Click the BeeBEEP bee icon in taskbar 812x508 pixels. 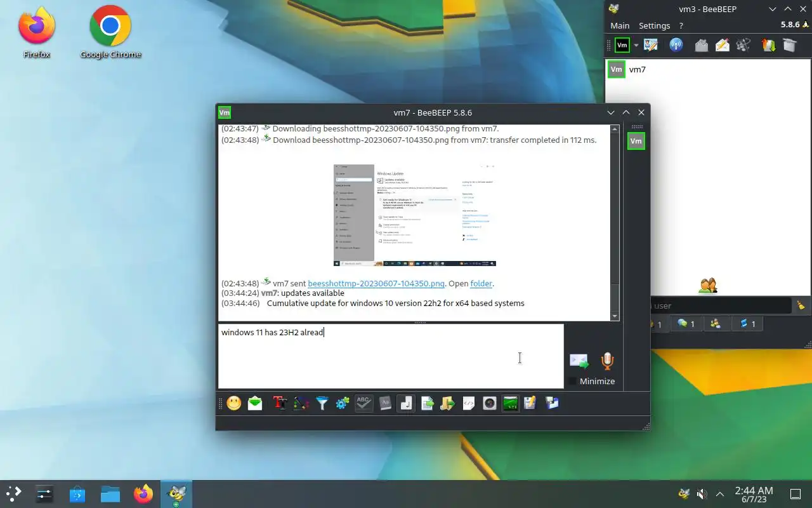point(176,493)
